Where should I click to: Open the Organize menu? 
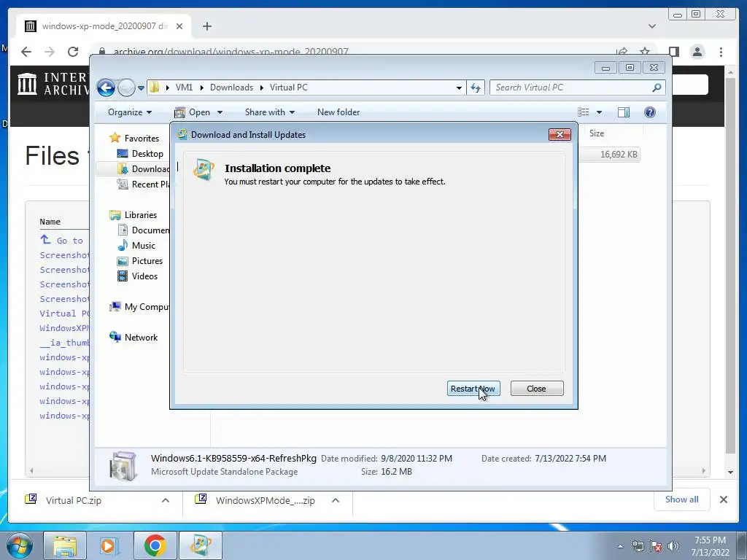click(x=130, y=112)
